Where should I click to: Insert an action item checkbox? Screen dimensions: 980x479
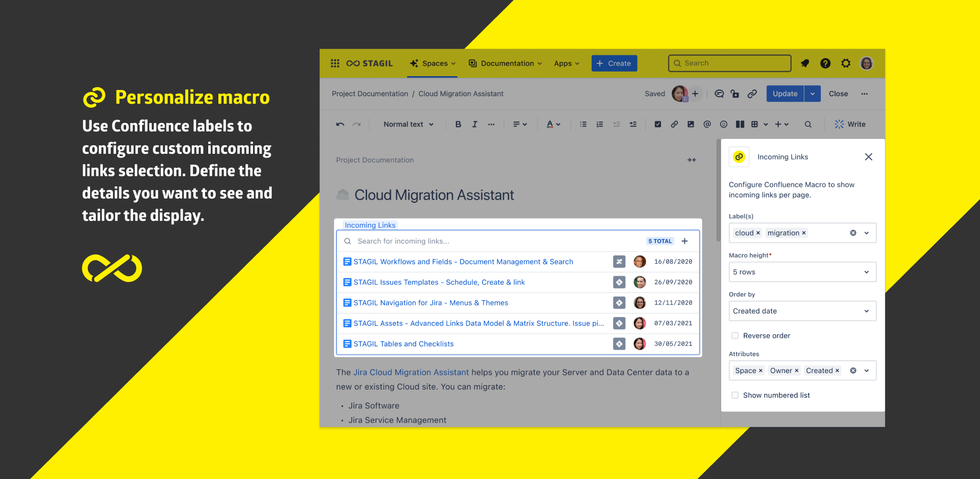pyautogui.click(x=658, y=124)
